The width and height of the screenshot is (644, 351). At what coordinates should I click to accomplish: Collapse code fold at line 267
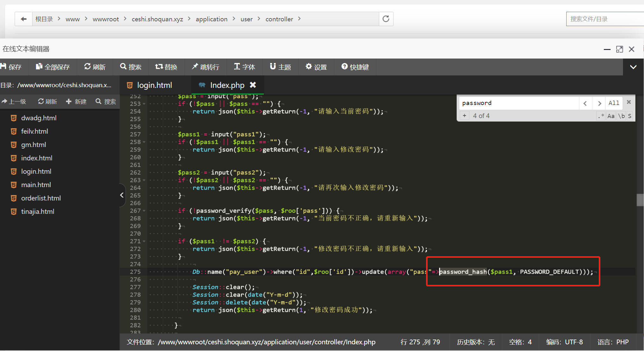pyautogui.click(x=144, y=211)
